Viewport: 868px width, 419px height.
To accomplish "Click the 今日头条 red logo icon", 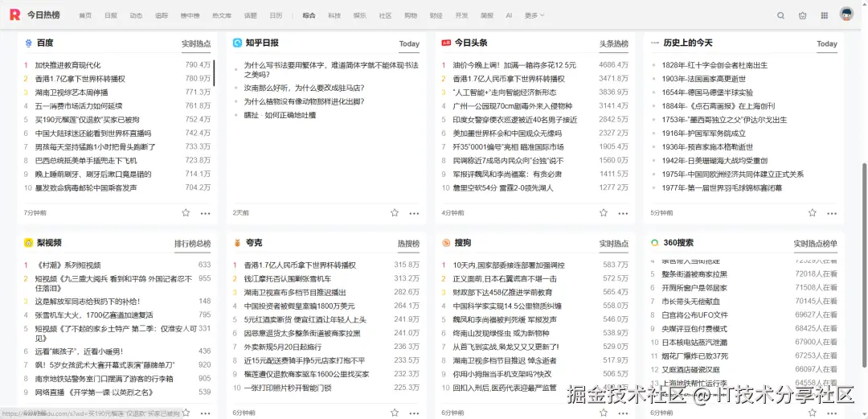I will pyautogui.click(x=446, y=43).
